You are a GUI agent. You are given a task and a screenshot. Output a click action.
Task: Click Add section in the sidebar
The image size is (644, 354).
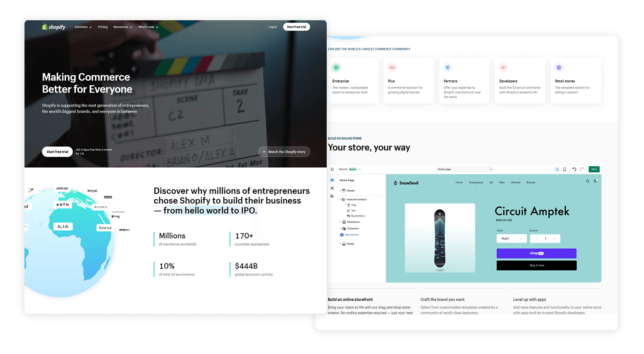[349, 235]
